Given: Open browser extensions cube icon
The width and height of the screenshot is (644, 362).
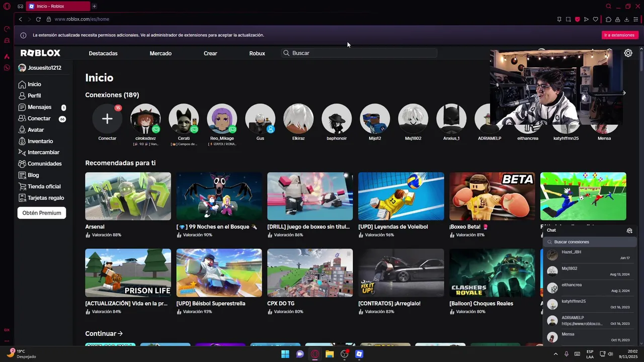Looking at the screenshot, I should [x=608, y=19].
